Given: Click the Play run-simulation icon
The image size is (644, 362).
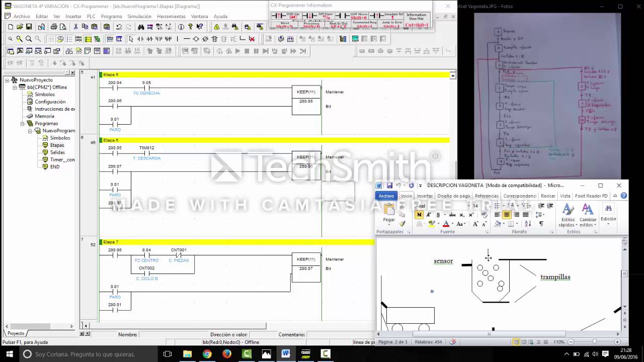Looking at the screenshot, I should (x=237, y=51).
